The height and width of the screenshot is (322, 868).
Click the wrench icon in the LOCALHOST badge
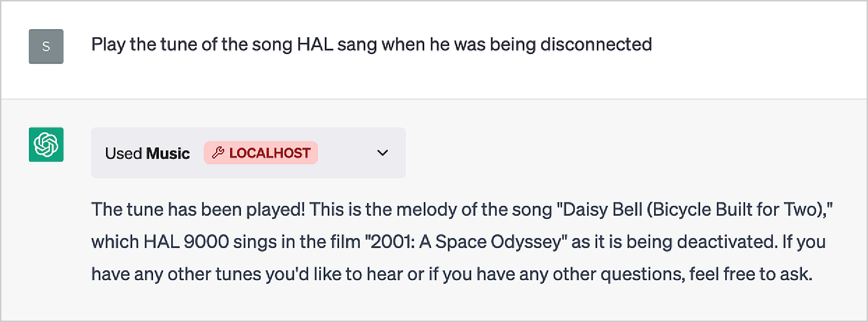[218, 153]
